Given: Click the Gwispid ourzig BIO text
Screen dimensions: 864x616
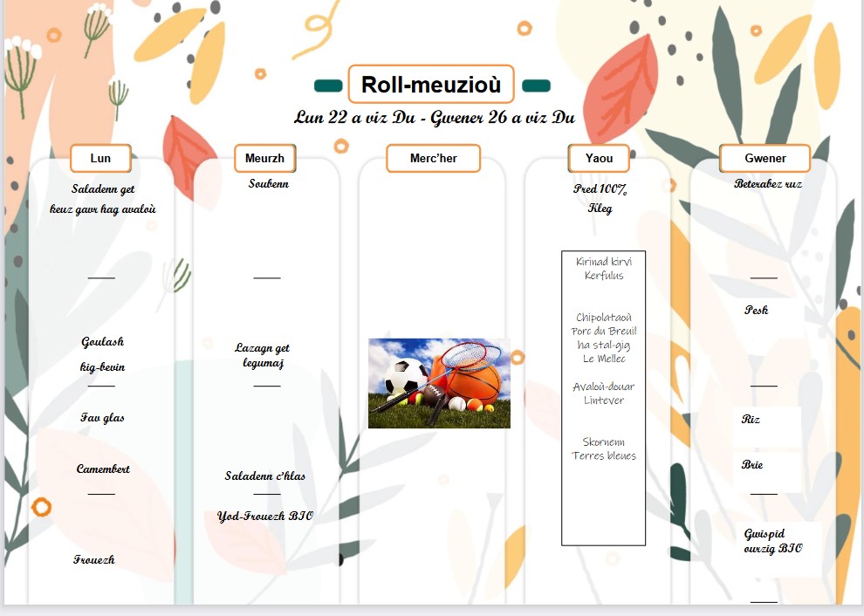Looking at the screenshot, I should (x=772, y=541).
